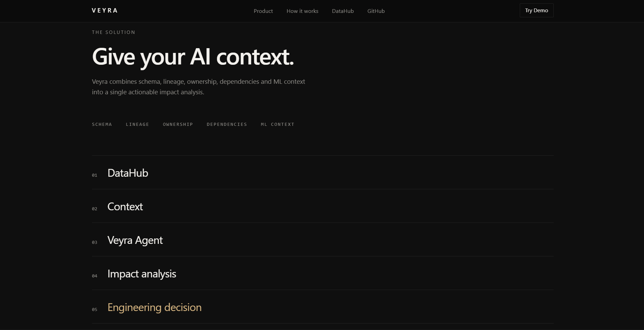Open the highlighted Engineering decision step
The image size is (644, 330).
(323, 307)
